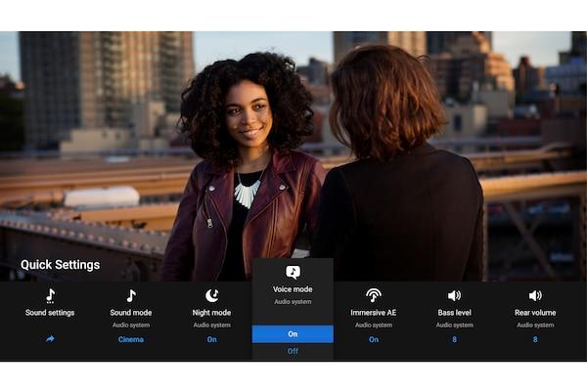Adjust the Rear volume value 8
The image size is (587, 392).
535,339
